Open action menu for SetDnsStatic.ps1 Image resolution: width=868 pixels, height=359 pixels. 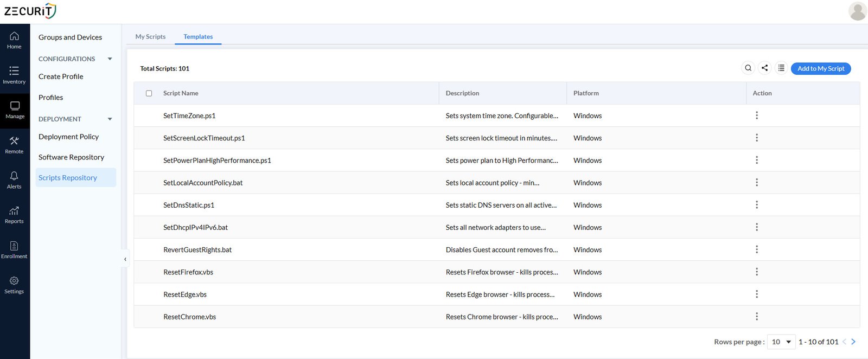pyautogui.click(x=757, y=205)
